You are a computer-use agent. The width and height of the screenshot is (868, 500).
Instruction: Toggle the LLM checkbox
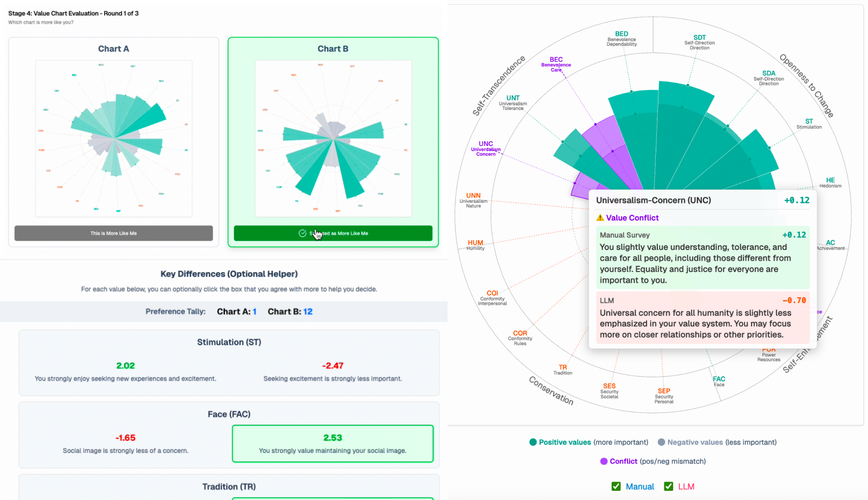pos(669,486)
